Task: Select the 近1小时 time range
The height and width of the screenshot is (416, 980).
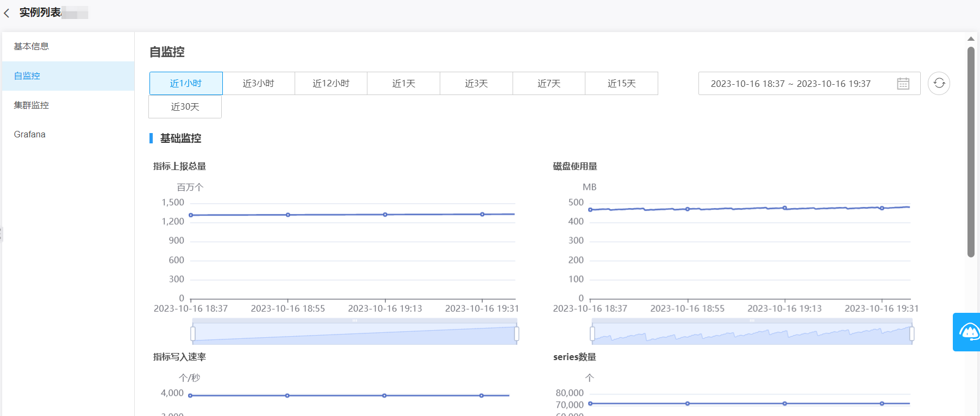Action: pos(186,84)
